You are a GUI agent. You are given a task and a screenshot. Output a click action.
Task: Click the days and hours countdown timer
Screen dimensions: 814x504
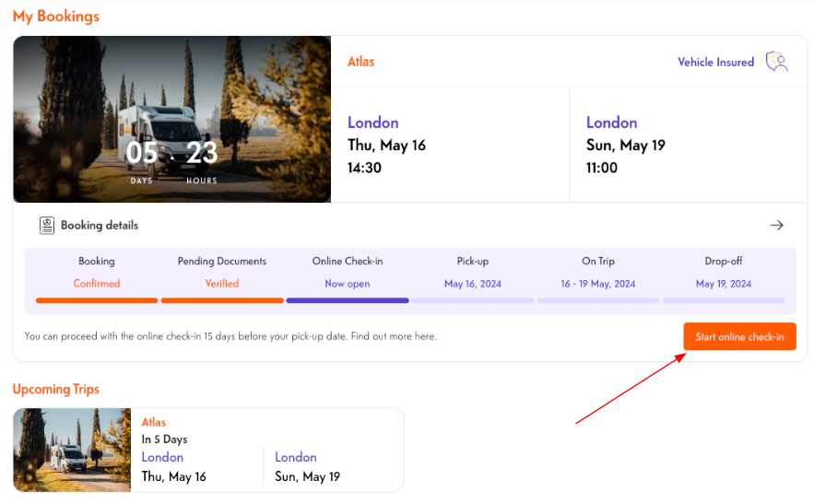tap(171, 158)
